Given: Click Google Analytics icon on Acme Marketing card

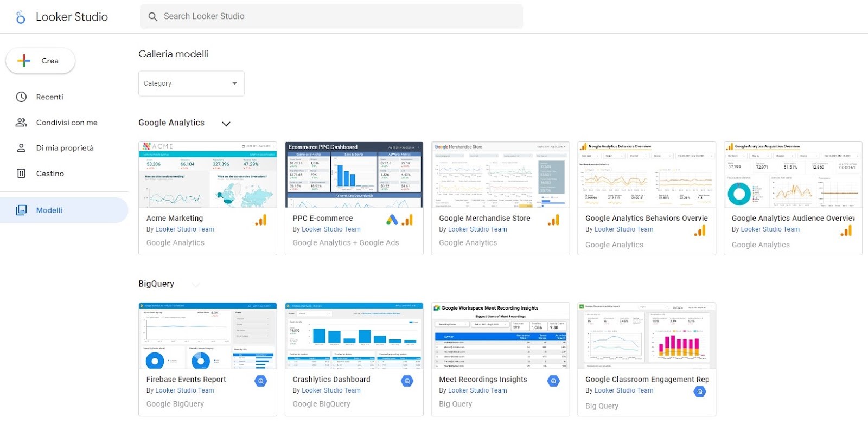Looking at the screenshot, I should coord(261,220).
